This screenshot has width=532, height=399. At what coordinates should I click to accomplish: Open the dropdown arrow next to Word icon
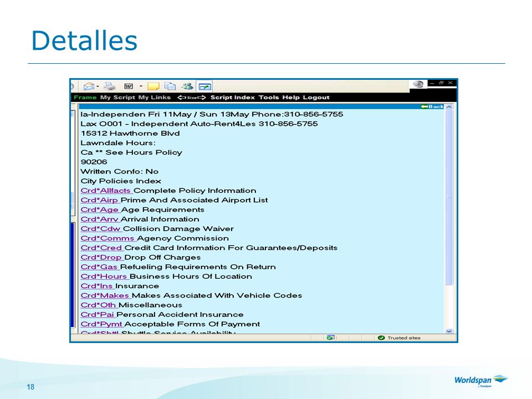pyautogui.click(x=141, y=86)
